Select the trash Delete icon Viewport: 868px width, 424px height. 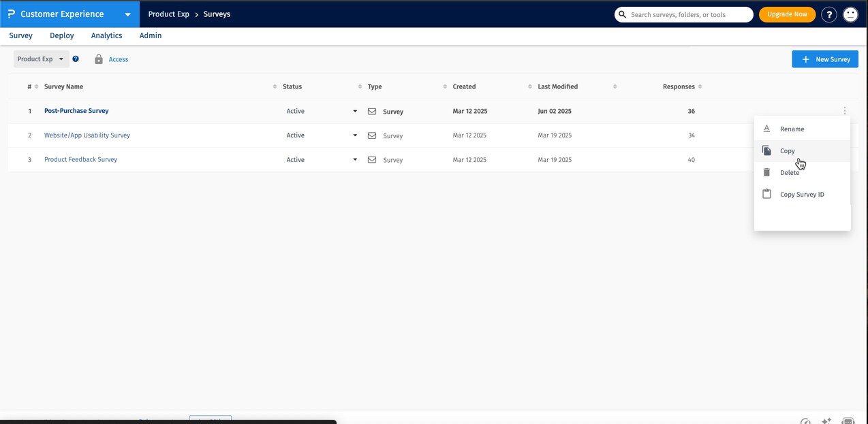[766, 172]
